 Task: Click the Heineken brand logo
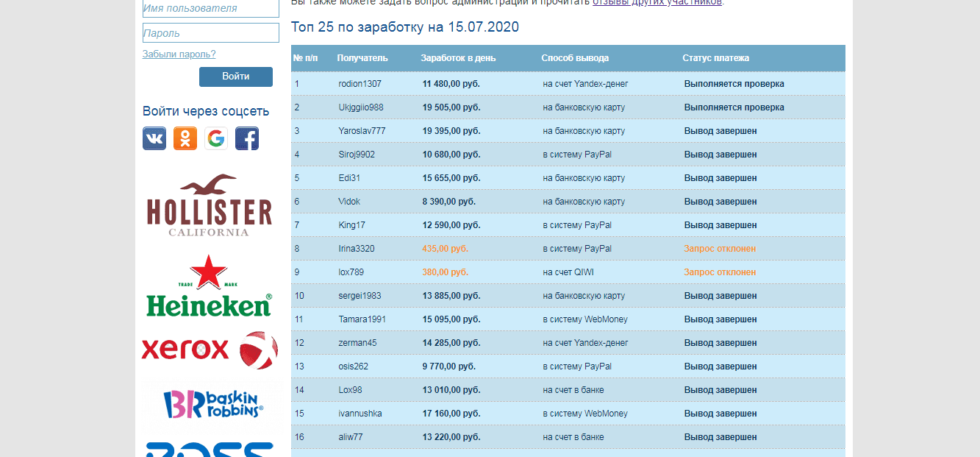209,286
